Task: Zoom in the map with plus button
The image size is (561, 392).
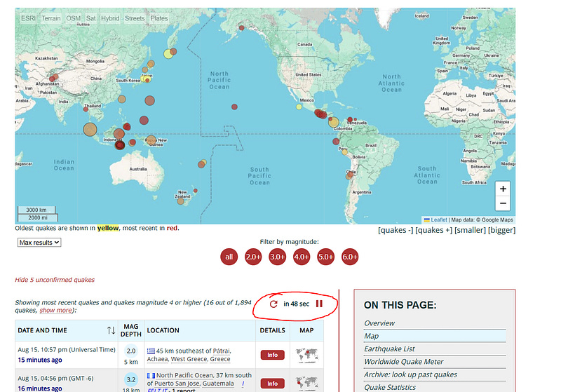Action: tap(503, 189)
